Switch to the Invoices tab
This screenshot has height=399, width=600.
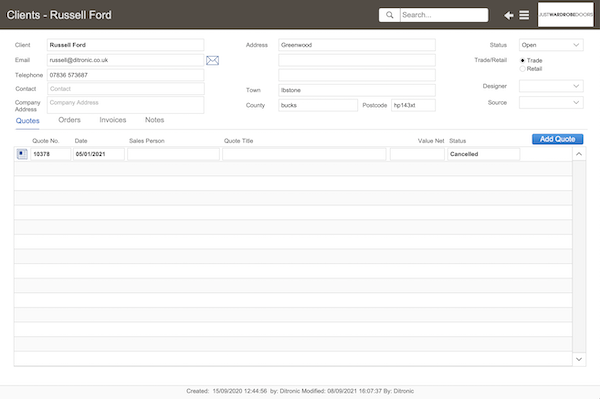point(113,120)
